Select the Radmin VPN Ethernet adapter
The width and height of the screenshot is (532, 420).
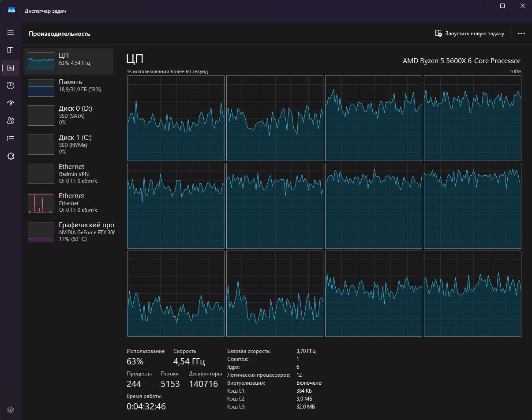coord(68,174)
